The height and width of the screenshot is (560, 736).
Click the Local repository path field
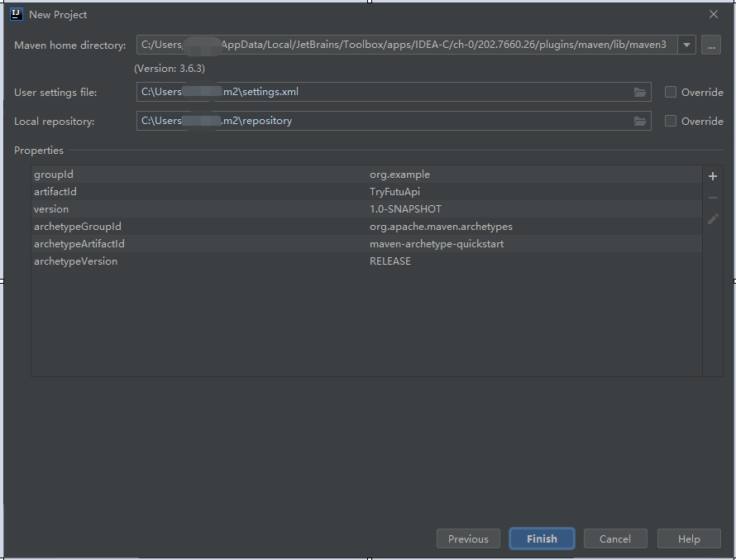coord(380,121)
